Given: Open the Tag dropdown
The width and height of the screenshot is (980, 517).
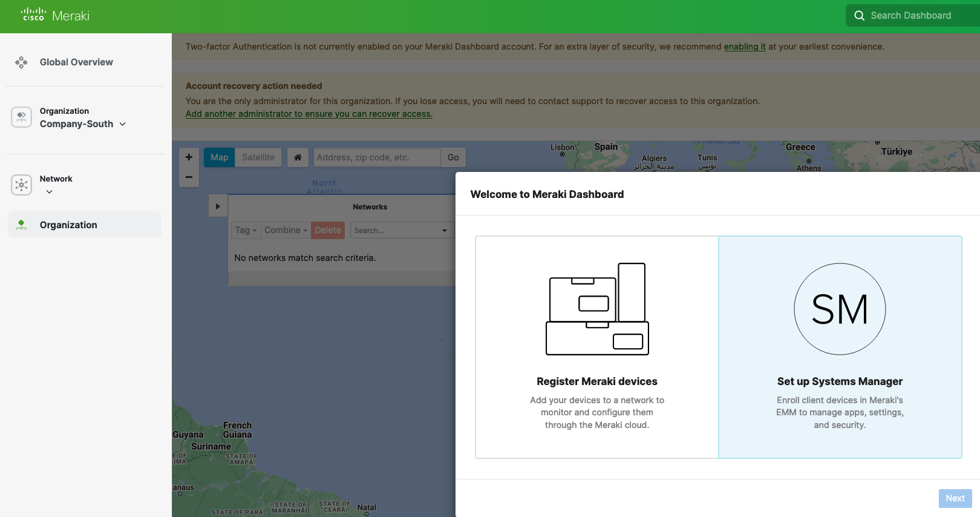Looking at the screenshot, I should (x=246, y=230).
